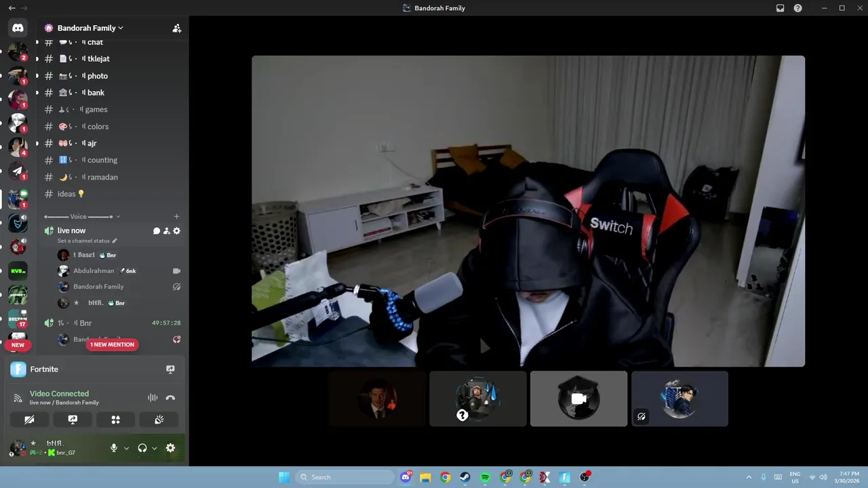The width and height of the screenshot is (868, 488).
Task: Open Discord help question mark icon
Action: pos(798,8)
